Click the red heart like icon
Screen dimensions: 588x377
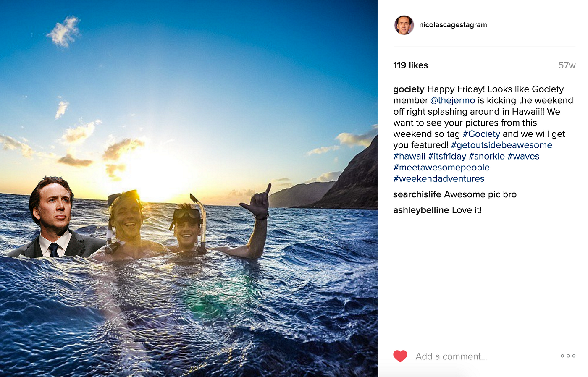400,356
